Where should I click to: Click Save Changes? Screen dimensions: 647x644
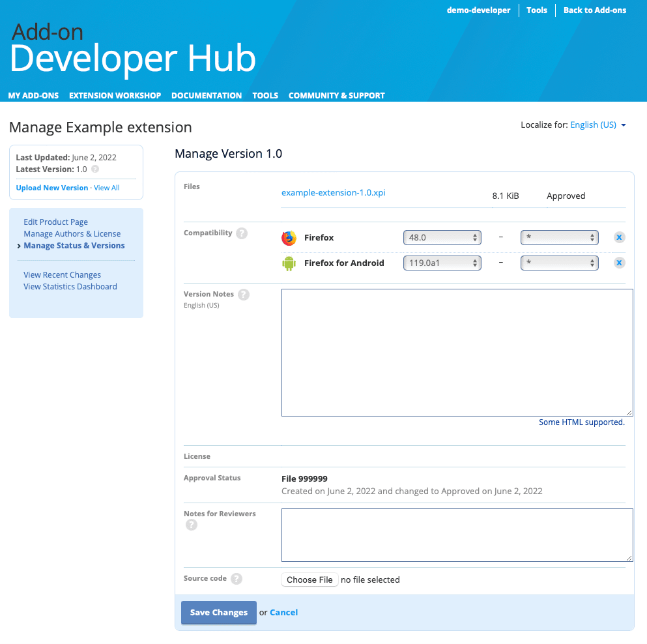pos(218,612)
